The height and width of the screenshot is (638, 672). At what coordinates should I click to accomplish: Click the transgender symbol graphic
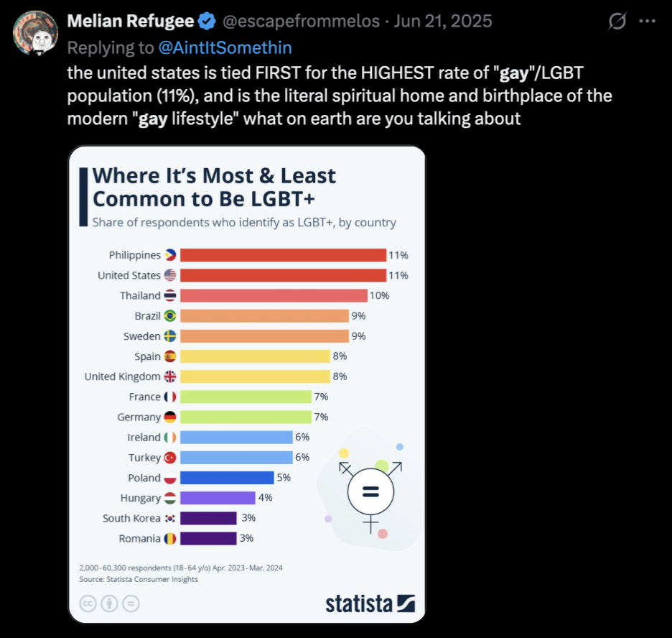(370, 492)
